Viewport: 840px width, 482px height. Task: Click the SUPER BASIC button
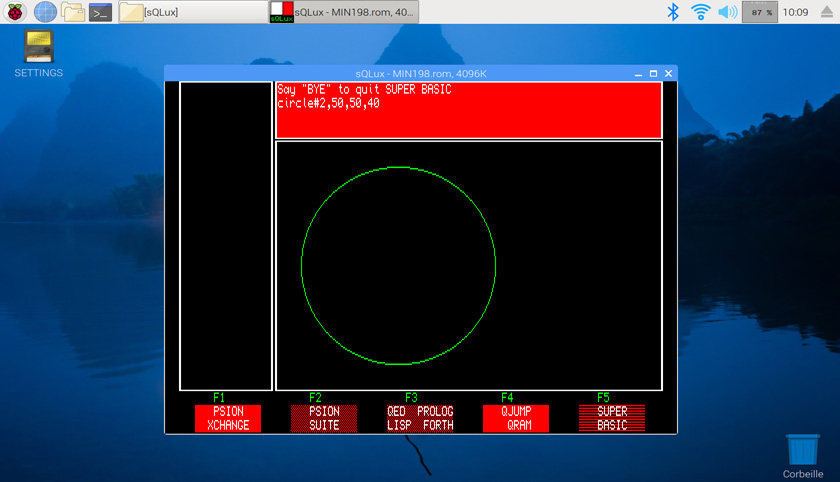(x=612, y=418)
